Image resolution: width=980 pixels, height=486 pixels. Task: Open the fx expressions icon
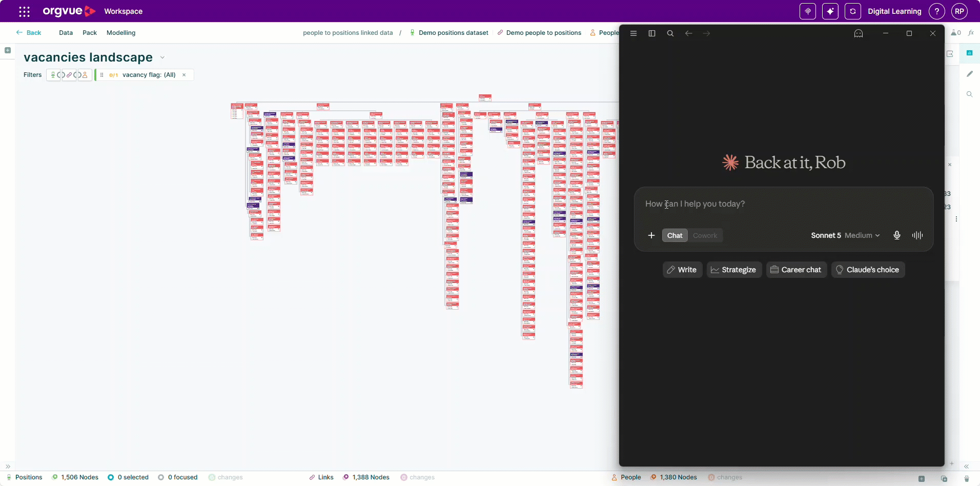point(971,33)
